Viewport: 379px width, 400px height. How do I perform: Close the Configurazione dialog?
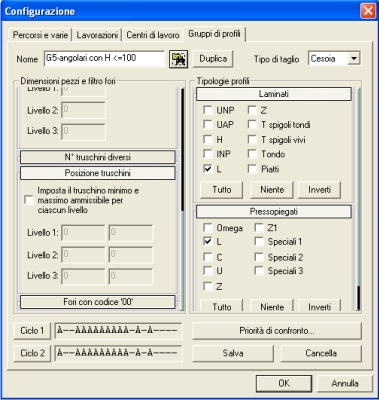coord(368,11)
